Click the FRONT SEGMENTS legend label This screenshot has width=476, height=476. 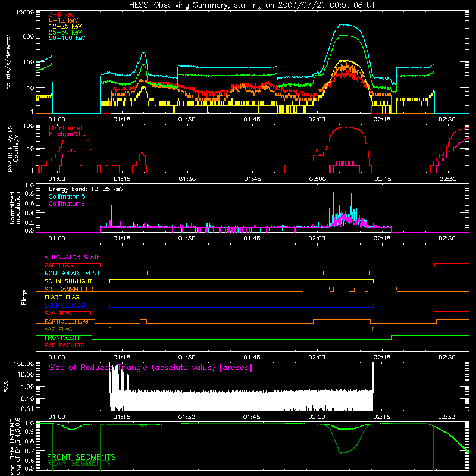pyautogui.click(x=82, y=457)
